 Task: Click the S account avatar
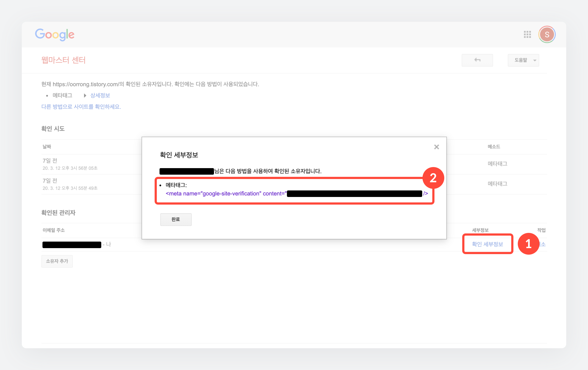click(x=547, y=35)
